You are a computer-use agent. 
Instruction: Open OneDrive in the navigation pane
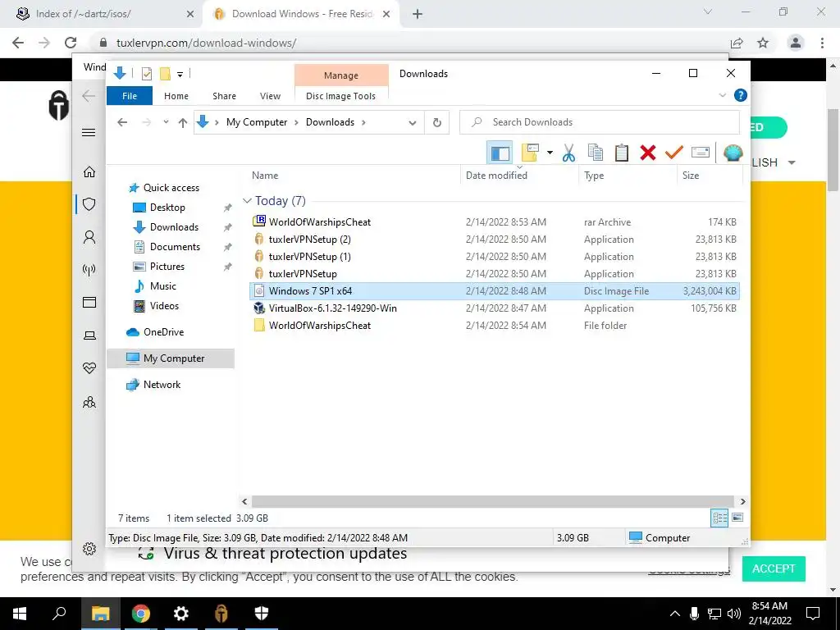163,332
